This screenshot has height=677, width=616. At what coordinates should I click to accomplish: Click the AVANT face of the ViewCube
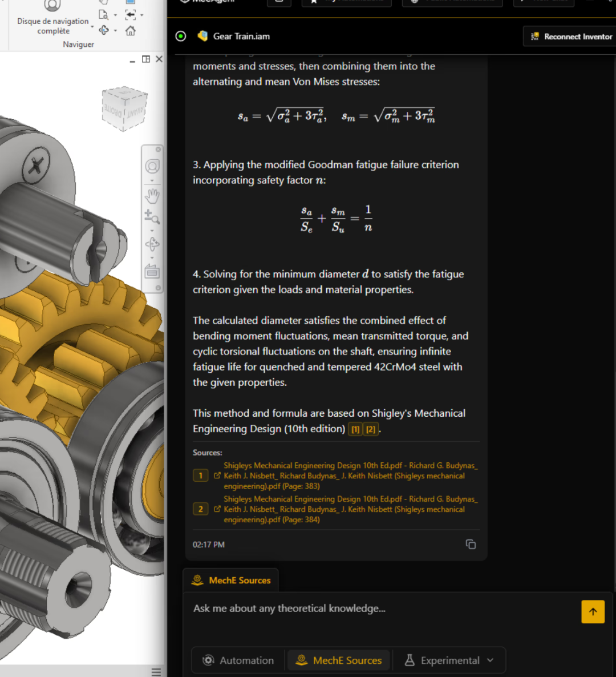(x=135, y=111)
